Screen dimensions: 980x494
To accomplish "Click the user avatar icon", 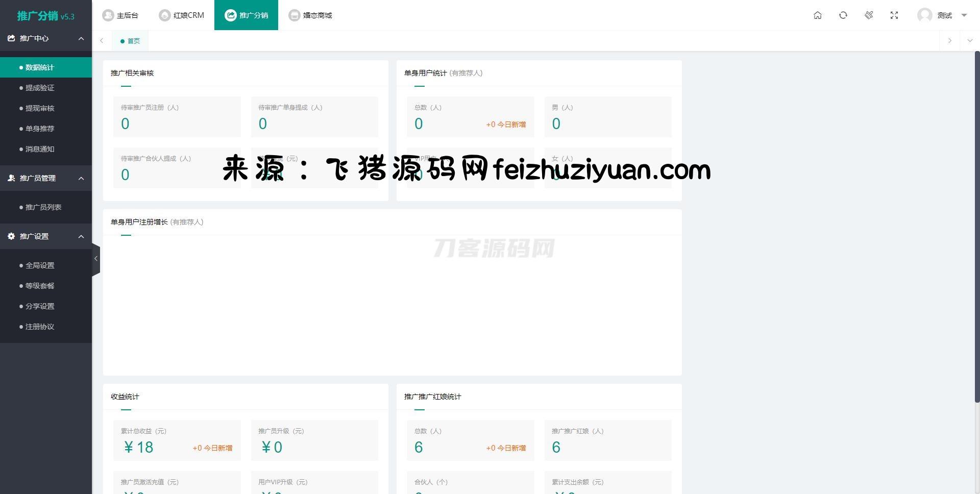I will (x=924, y=15).
